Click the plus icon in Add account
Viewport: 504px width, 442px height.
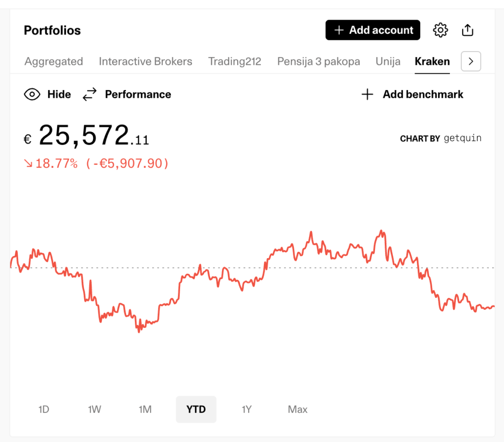[x=339, y=30]
